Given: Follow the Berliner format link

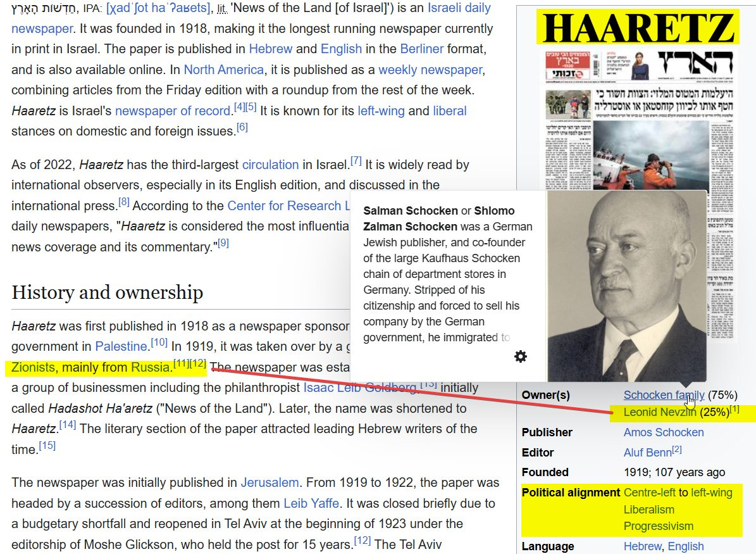Looking at the screenshot, I should pos(422,49).
